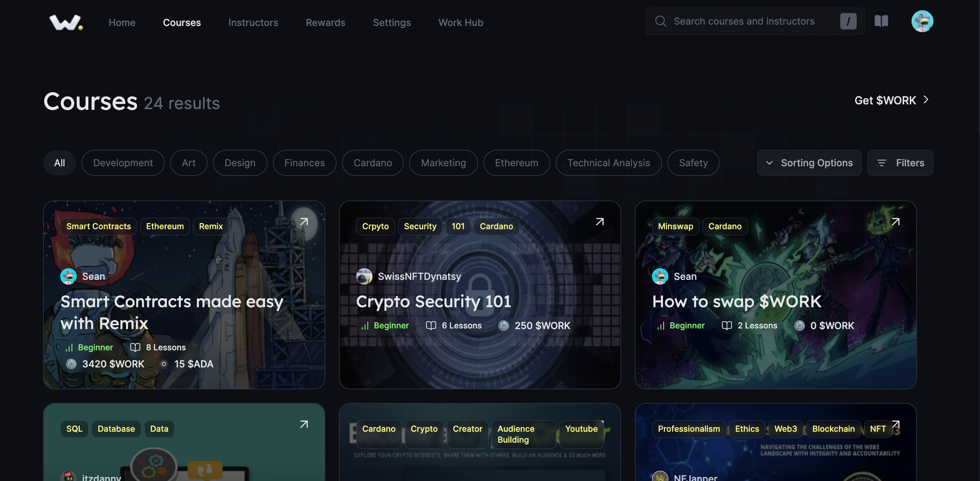The width and height of the screenshot is (980, 481).
Task: Click the 250 $WORK coin icon
Action: coord(504,325)
